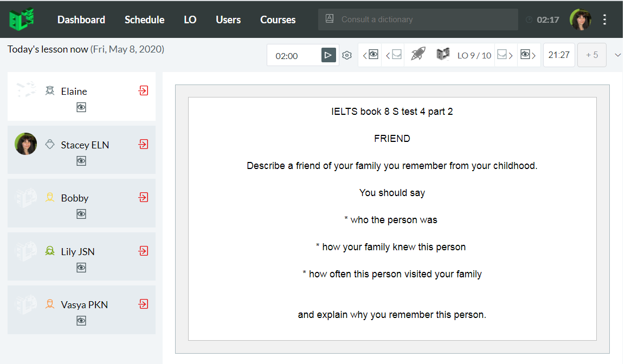625x364 pixels.
Task: Click the 'FRIEND' heading on slide
Action: [x=392, y=139]
